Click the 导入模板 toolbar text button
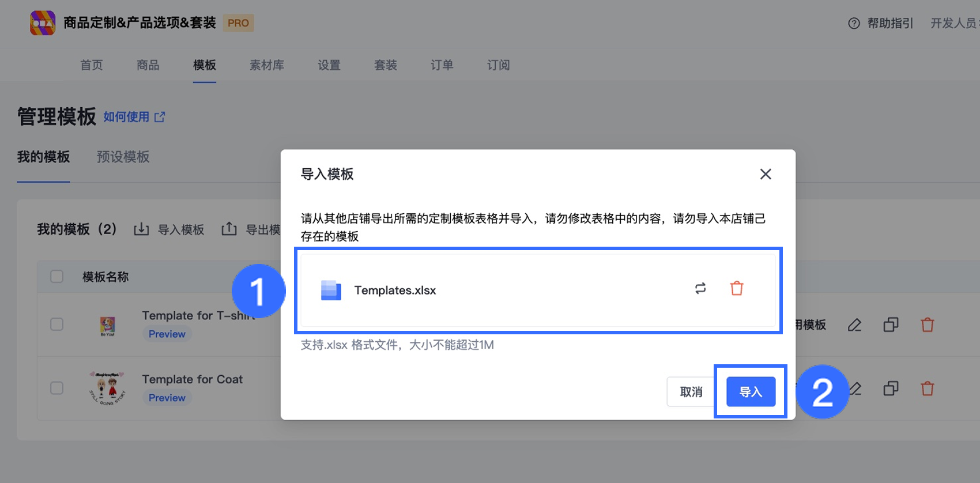980x483 pixels. point(181,230)
